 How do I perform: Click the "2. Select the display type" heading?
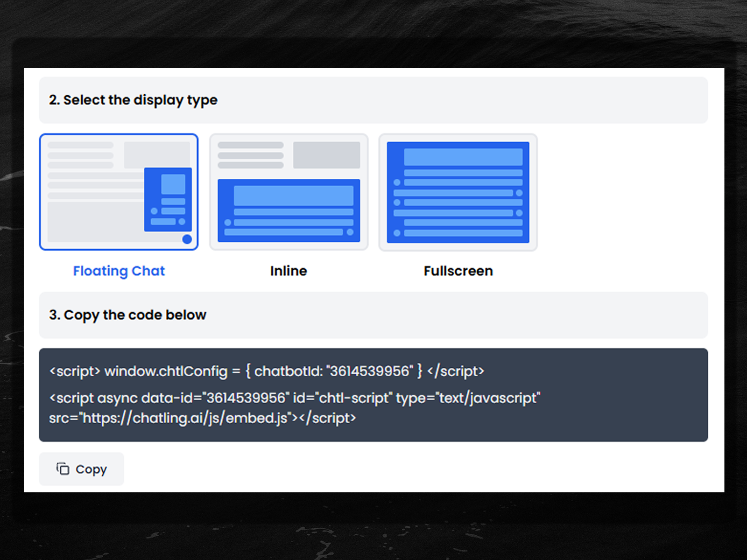click(133, 100)
